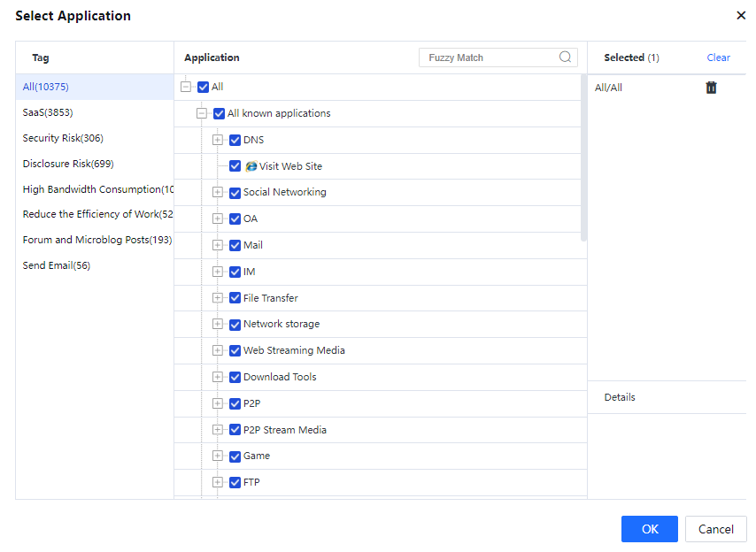Uncheck the All known applications checkbox

click(219, 113)
